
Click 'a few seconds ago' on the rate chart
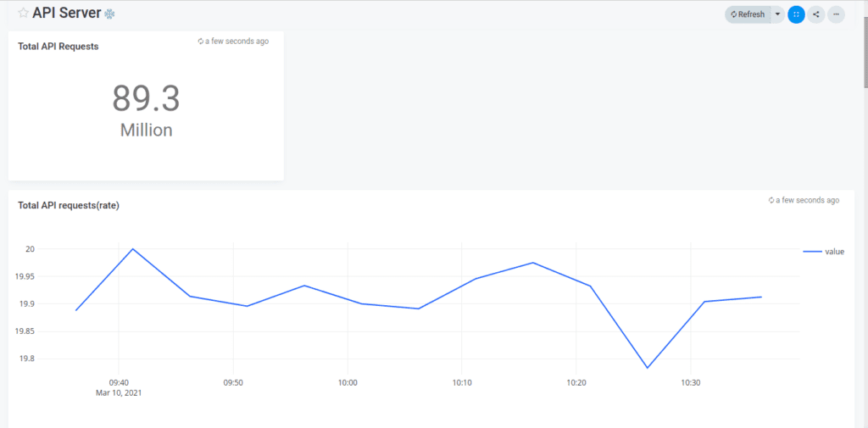pos(808,201)
